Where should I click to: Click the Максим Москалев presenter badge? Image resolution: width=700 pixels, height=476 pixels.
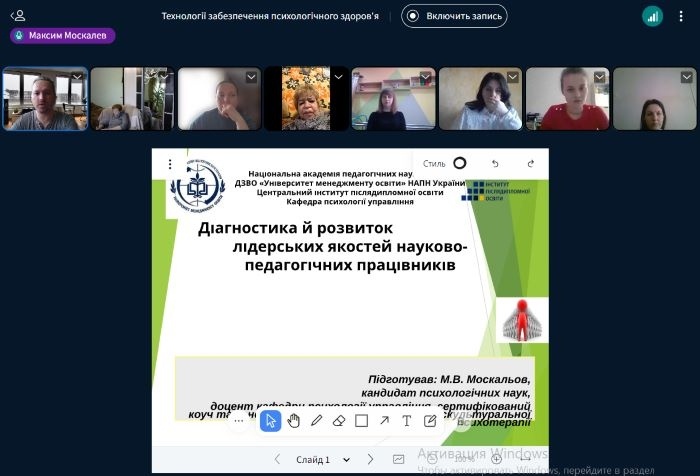pyautogui.click(x=63, y=36)
